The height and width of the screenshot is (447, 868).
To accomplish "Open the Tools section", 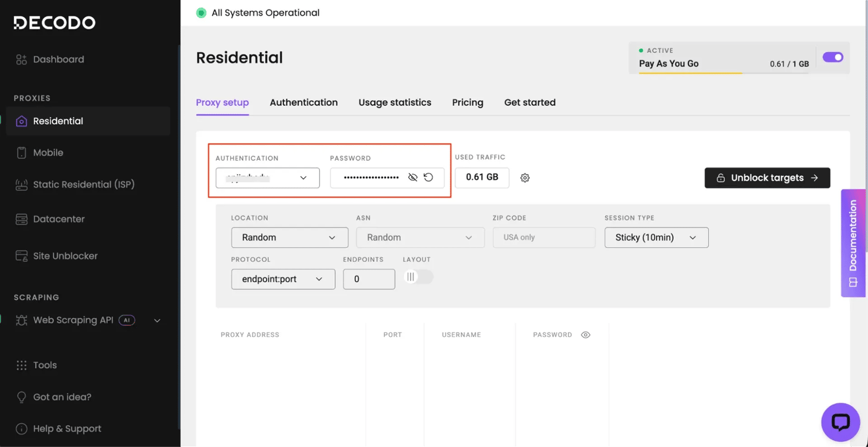I will click(x=45, y=365).
